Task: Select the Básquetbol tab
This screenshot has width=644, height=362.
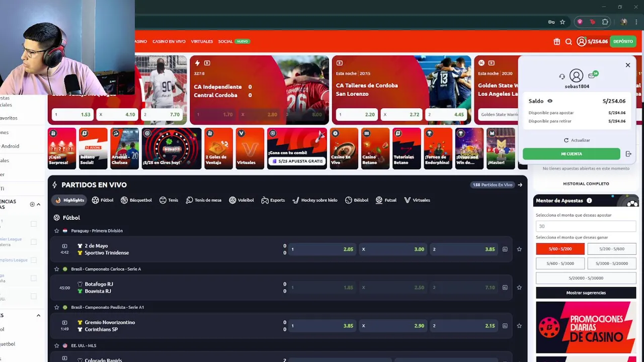Action: point(136,200)
